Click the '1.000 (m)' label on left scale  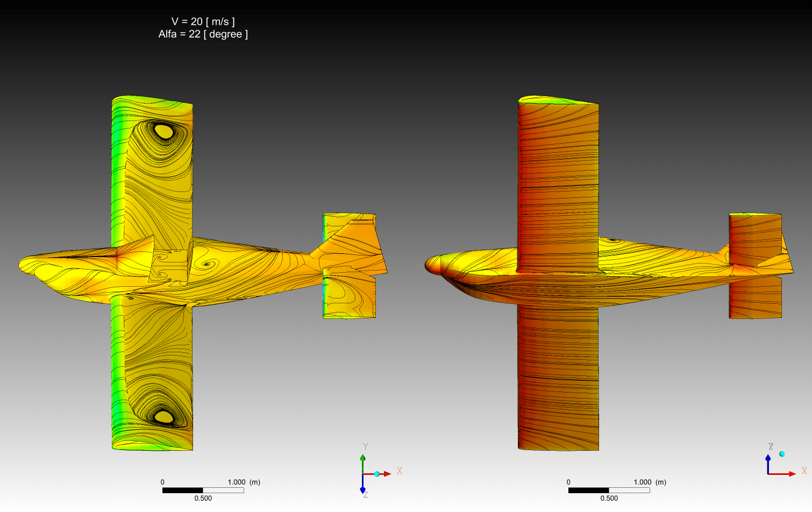pos(244,482)
